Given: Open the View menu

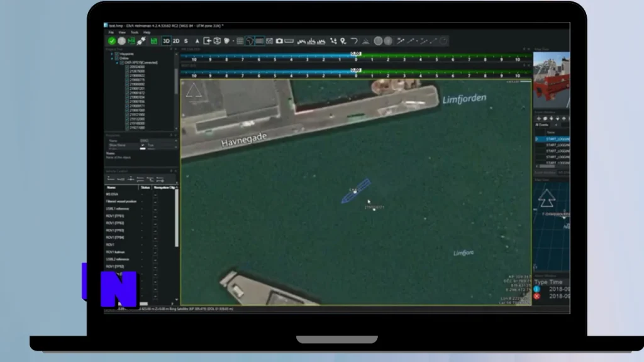Looking at the screenshot, I should (x=122, y=33).
